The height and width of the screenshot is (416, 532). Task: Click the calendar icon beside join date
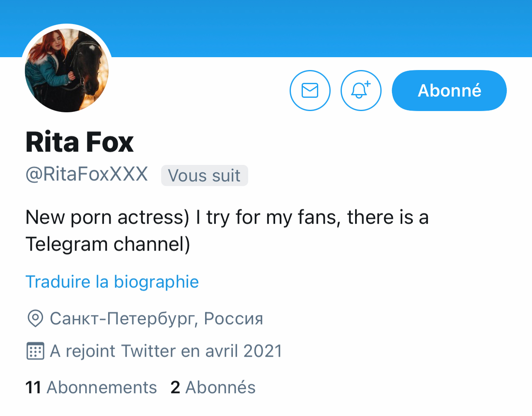pos(35,351)
